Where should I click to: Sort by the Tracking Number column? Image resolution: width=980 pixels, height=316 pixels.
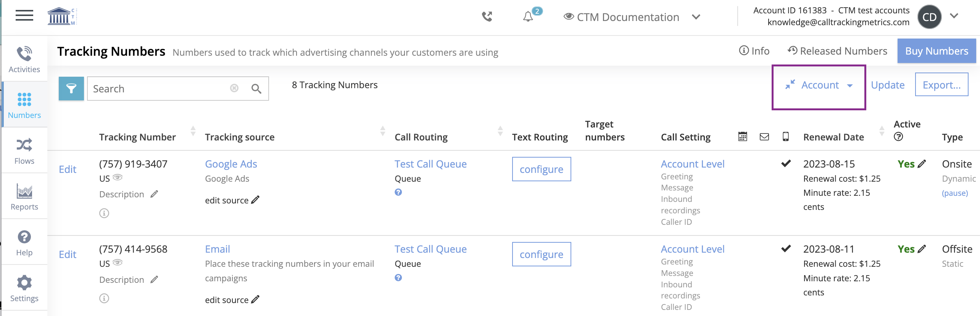coord(193,131)
